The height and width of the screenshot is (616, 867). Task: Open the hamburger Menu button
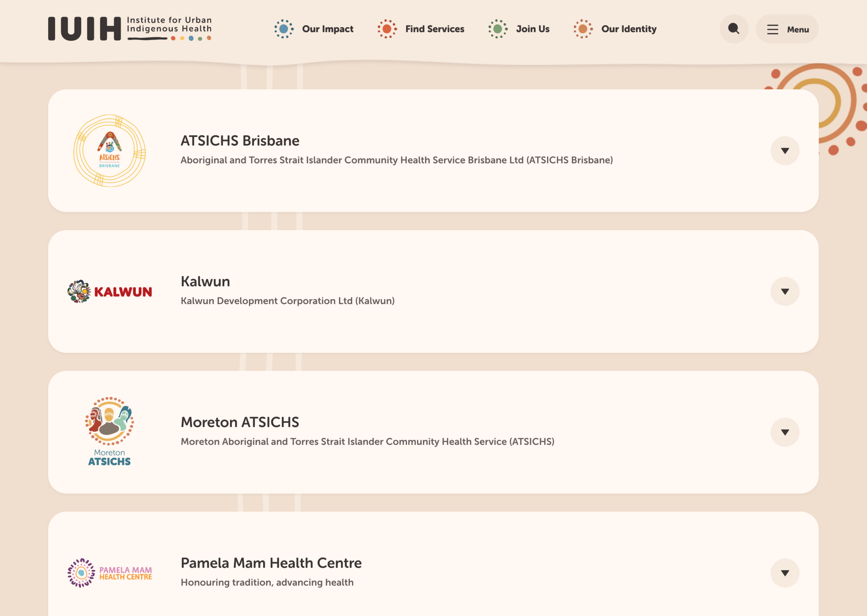[787, 29]
